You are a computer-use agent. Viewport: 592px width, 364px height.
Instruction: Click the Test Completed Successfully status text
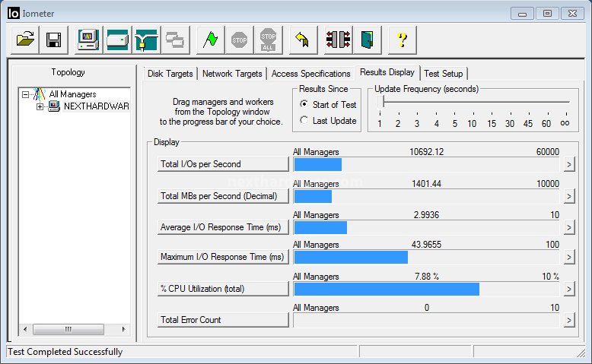pos(65,352)
